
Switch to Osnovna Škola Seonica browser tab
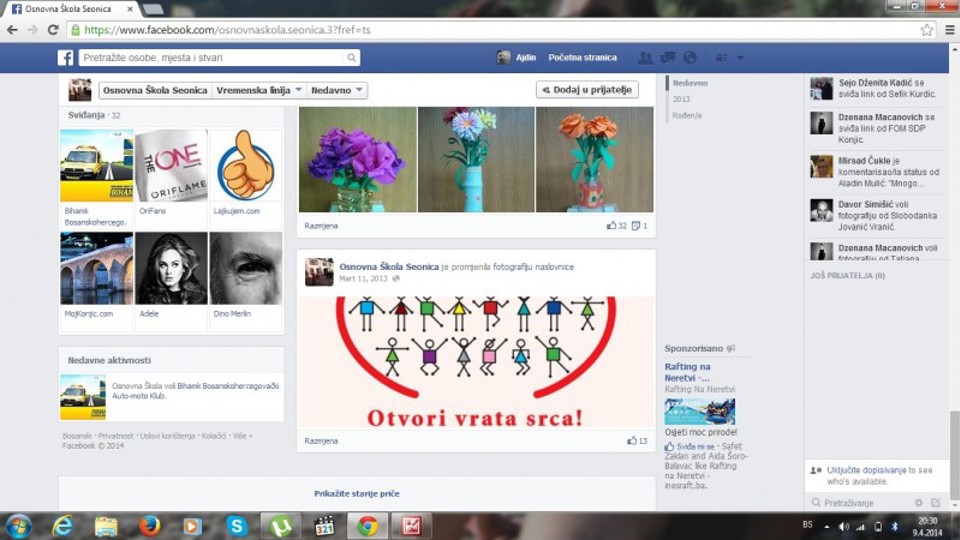(69, 9)
